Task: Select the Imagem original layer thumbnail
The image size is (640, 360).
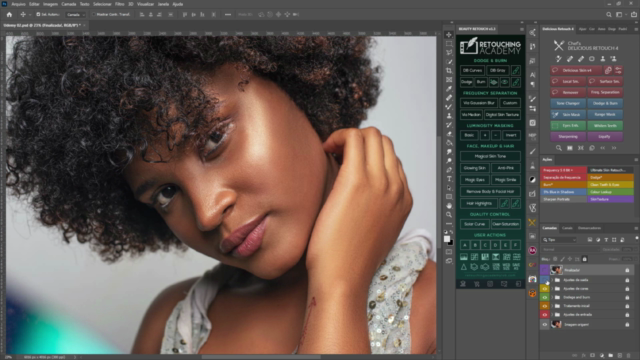Action: click(x=556, y=324)
